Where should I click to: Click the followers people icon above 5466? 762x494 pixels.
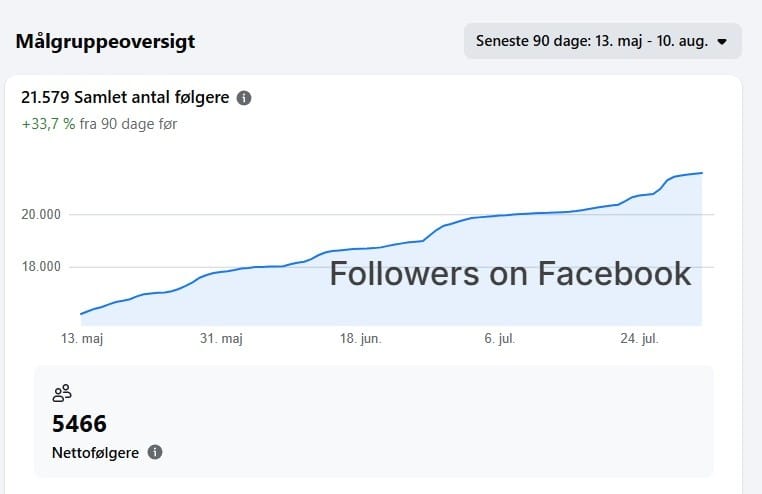62,393
